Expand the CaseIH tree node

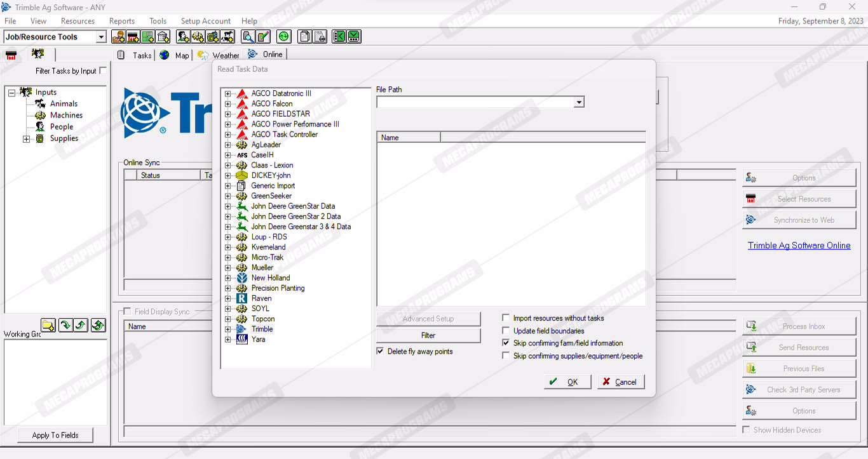coord(228,155)
